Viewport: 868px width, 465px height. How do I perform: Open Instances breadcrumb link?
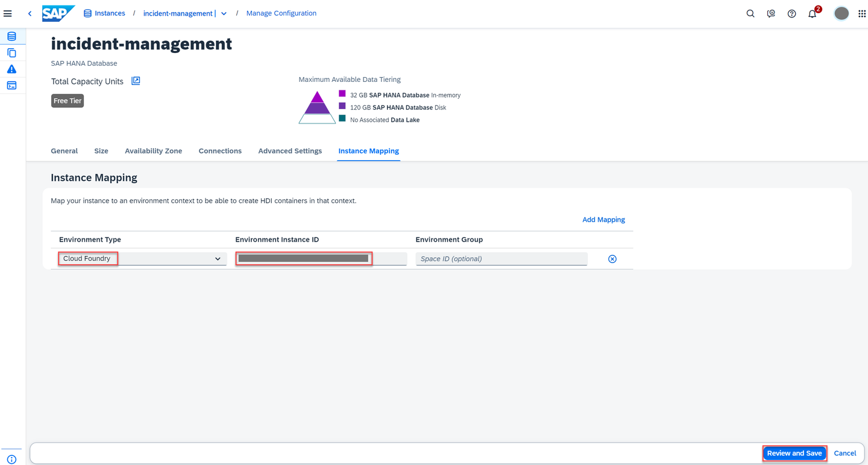tap(104, 13)
